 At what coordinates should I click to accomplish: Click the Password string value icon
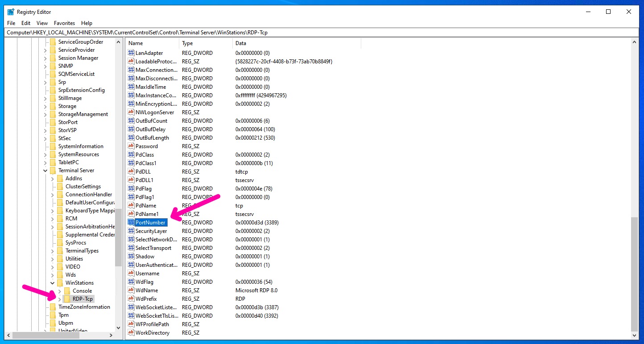point(131,146)
